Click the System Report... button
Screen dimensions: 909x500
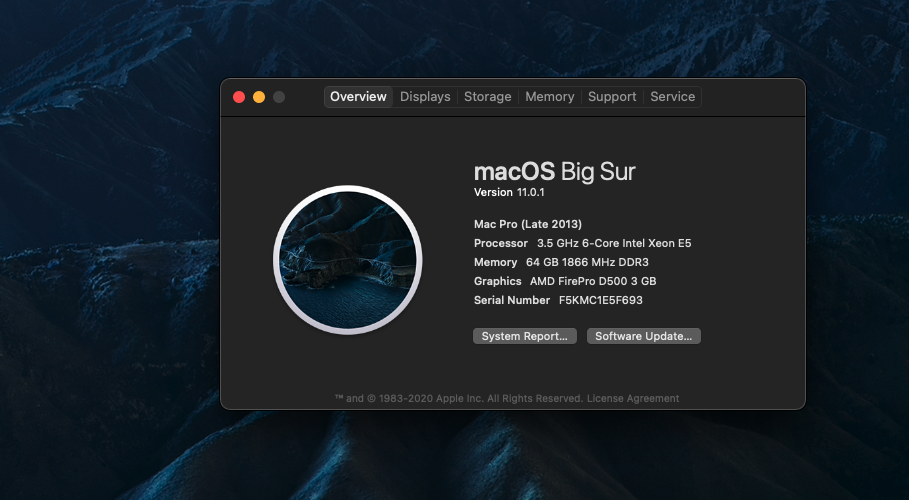coord(525,336)
